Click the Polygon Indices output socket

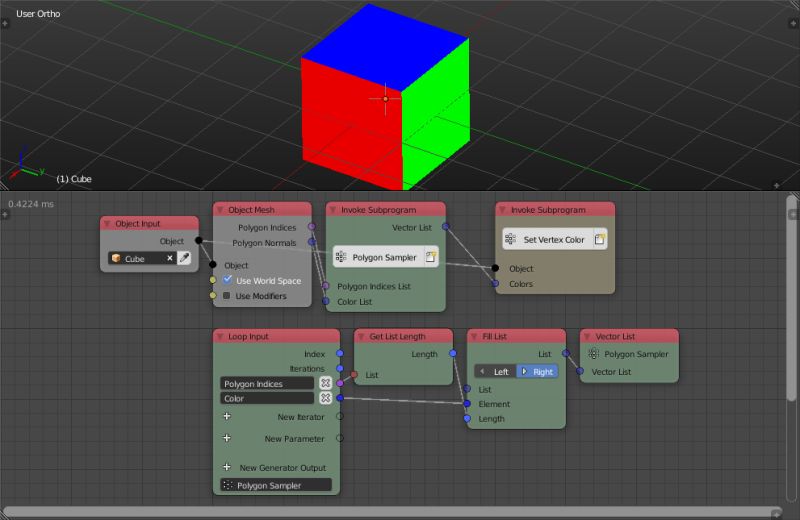coord(312,227)
